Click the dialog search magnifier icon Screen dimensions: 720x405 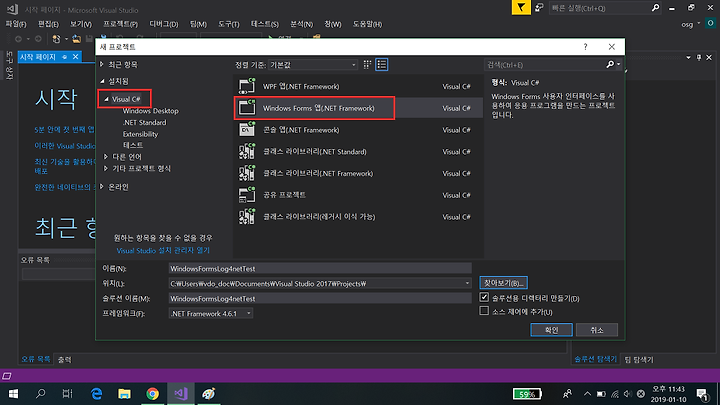pyautogui.click(x=610, y=65)
